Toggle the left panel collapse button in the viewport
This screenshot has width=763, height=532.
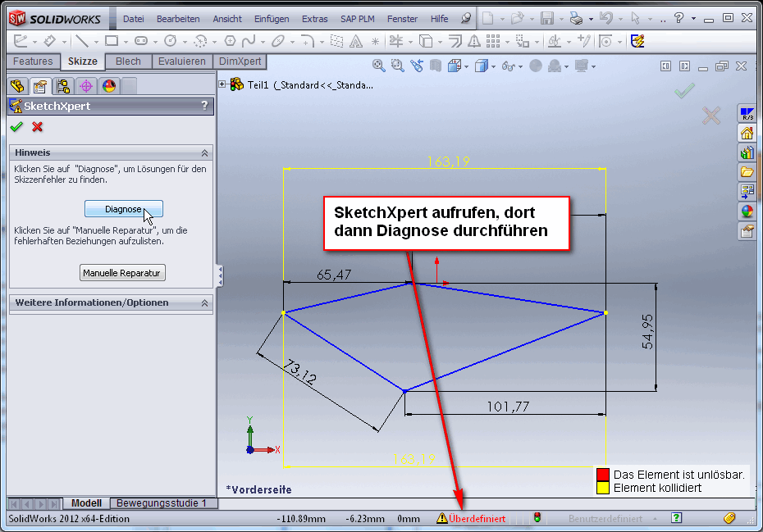point(665,66)
